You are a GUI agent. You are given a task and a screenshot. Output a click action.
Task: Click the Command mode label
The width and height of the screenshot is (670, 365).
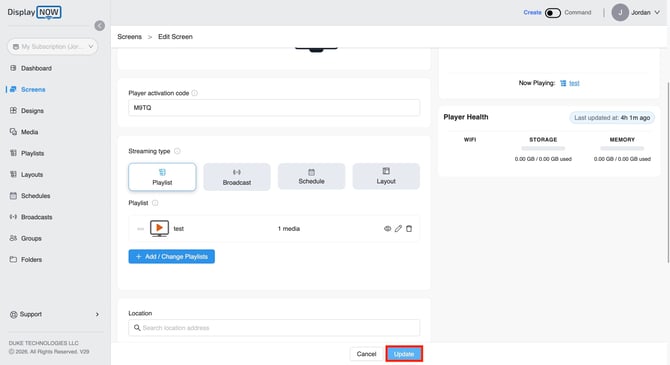point(578,13)
